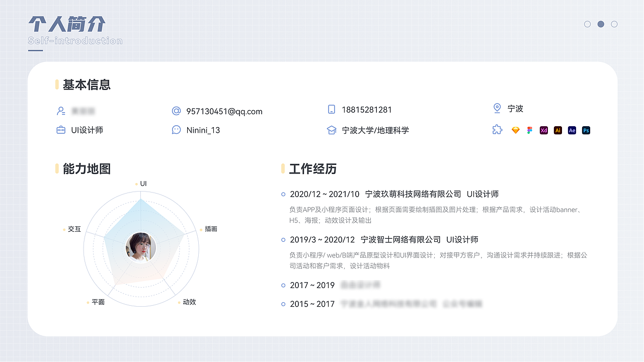Viewport: 644px width, 362px height.
Task: Click the blue puzzle piece icon
Action: pos(497,130)
